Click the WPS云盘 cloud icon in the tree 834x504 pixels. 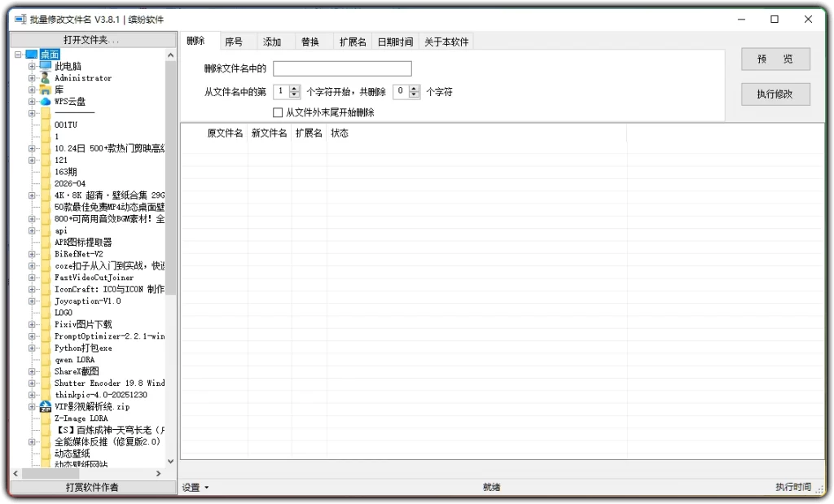45,101
